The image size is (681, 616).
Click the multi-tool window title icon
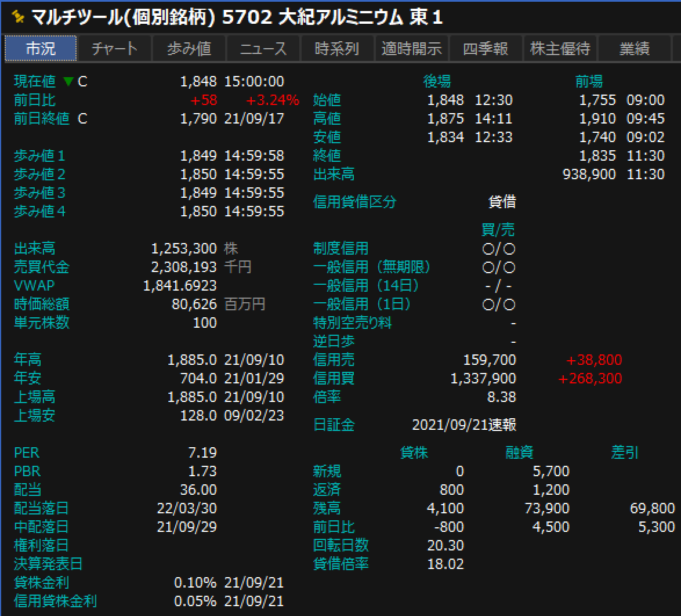coord(18,17)
